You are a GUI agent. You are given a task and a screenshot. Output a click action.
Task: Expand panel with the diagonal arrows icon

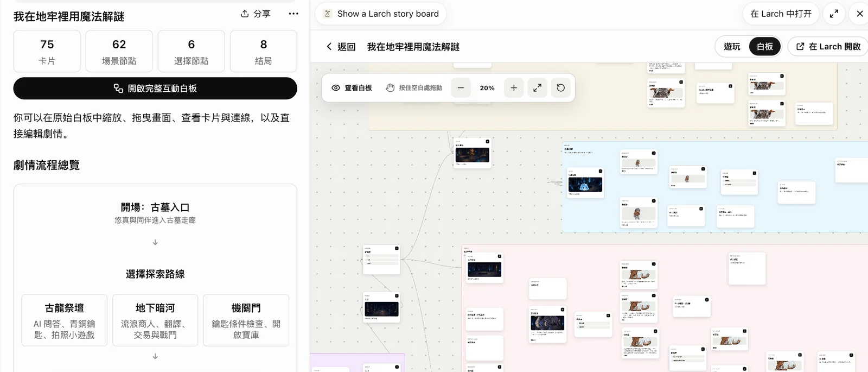point(834,14)
